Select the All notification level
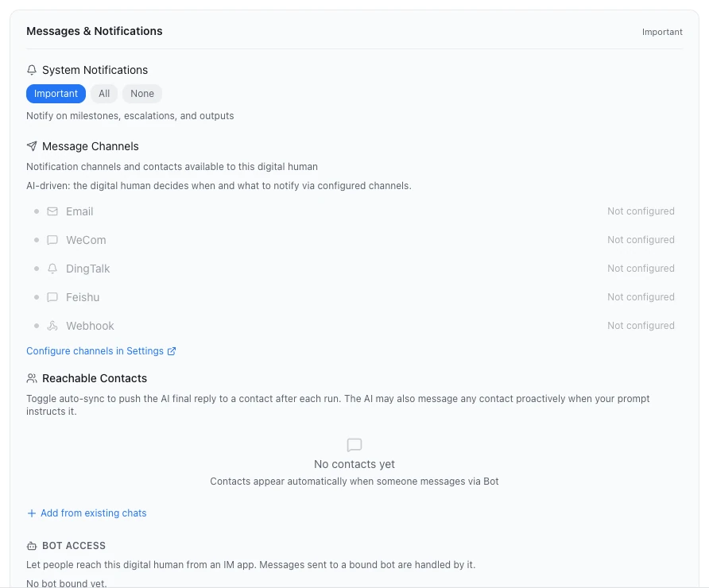The width and height of the screenshot is (709, 588). (104, 94)
